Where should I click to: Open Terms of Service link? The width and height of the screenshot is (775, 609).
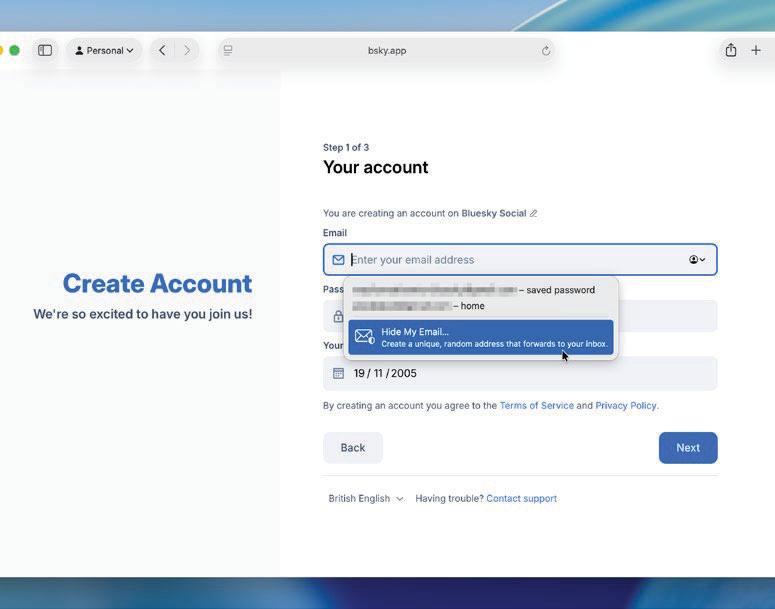tap(536, 406)
